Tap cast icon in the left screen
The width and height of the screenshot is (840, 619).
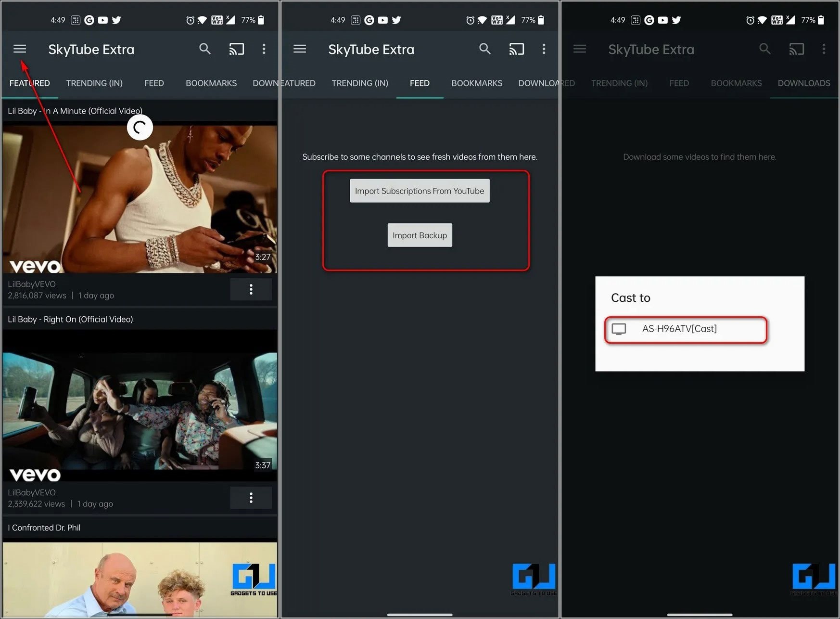point(236,49)
